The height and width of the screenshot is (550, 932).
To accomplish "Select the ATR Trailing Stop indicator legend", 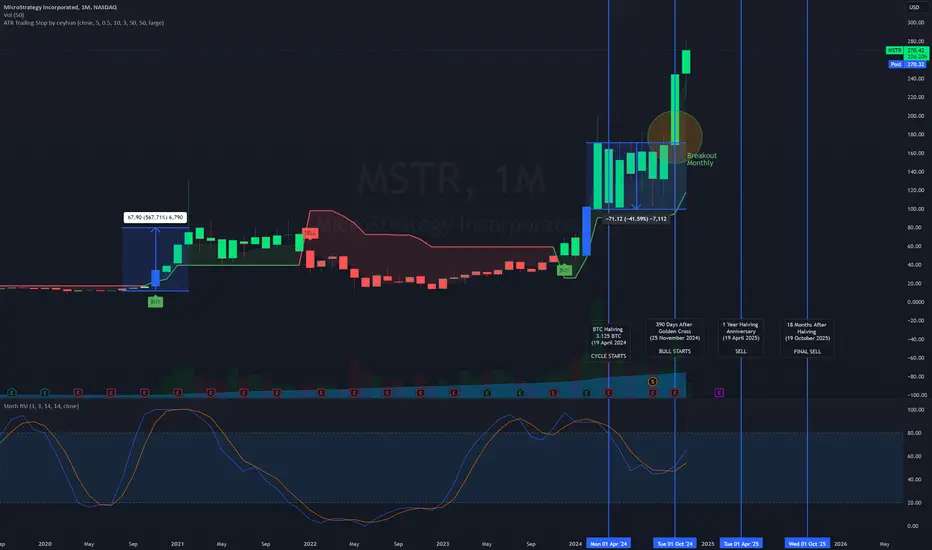I will [x=84, y=23].
